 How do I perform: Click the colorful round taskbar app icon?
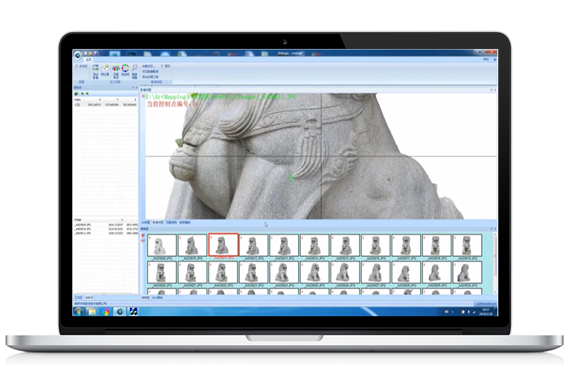106,311
